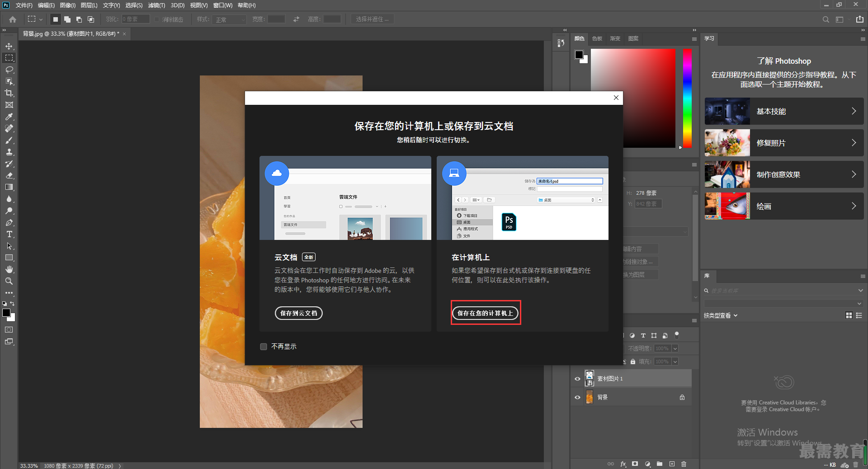Switch library to grid view
The image size is (868, 469).
coord(849,315)
